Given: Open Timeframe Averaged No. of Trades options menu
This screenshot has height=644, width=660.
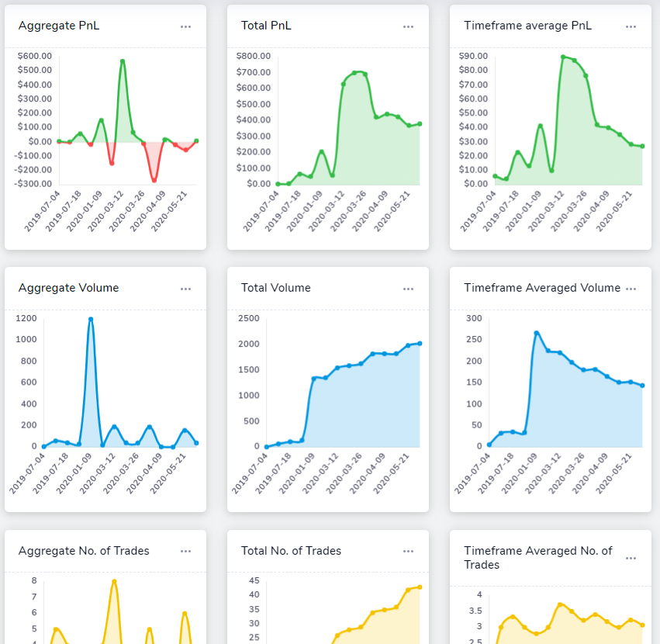Looking at the screenshot, I should [631, 559].
